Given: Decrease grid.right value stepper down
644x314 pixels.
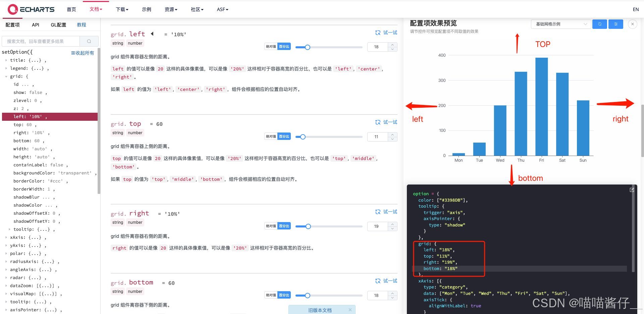Looking at the screenshot, I should pos(392,228).
